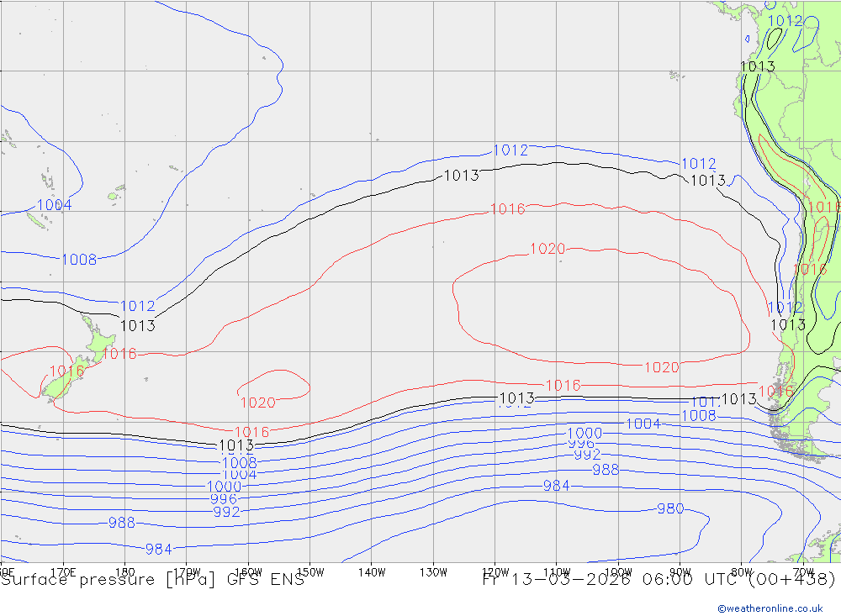
Task: Click the 1016 label over New Zealand's South Island
Action: [67, 371]
